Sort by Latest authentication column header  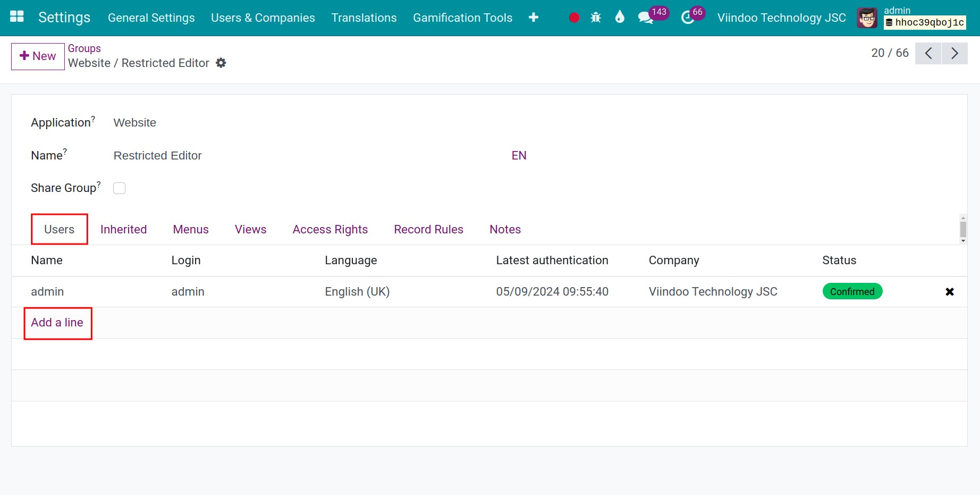[552, 261]
